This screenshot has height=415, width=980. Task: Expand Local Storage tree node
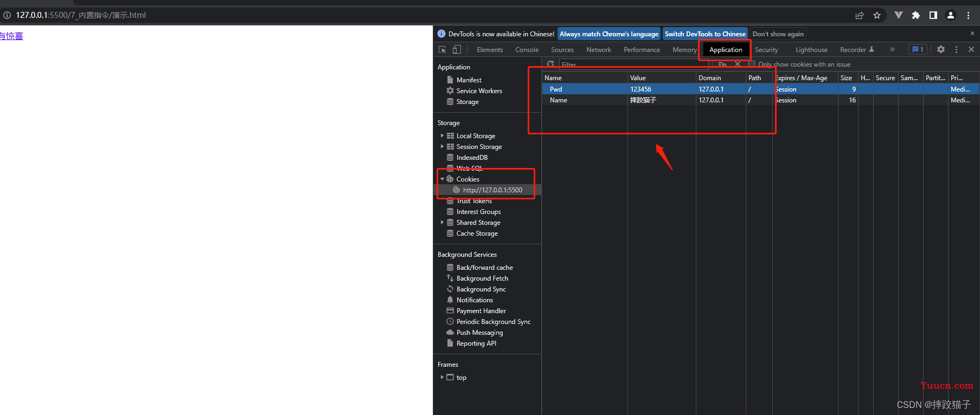[x=442, y=135]
